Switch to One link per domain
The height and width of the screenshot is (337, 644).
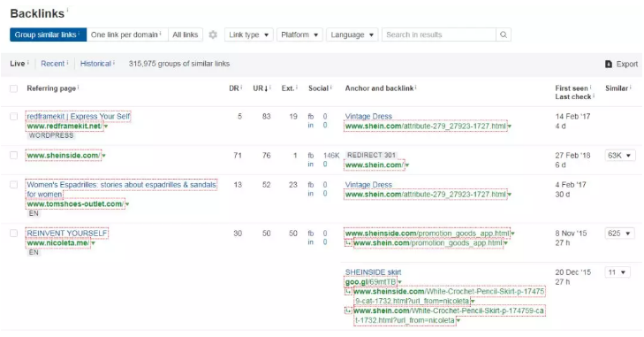point(127,34)
